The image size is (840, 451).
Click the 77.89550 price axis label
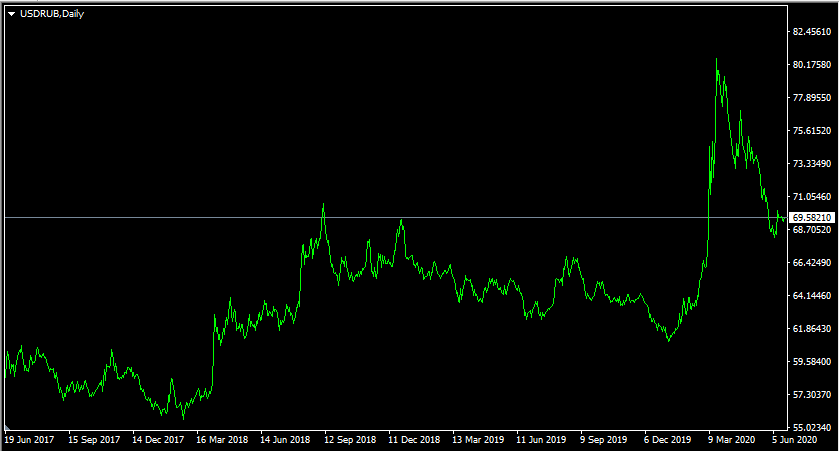click(812, 97)
